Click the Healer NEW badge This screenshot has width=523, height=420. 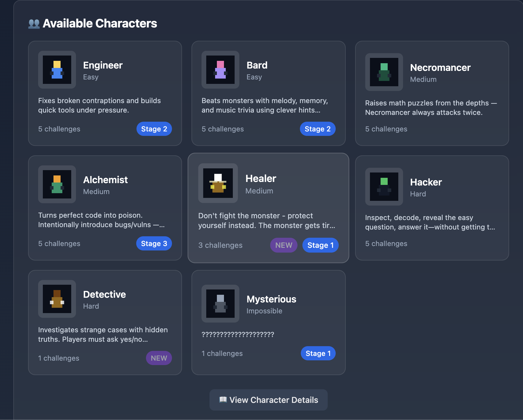click(284, 245)
